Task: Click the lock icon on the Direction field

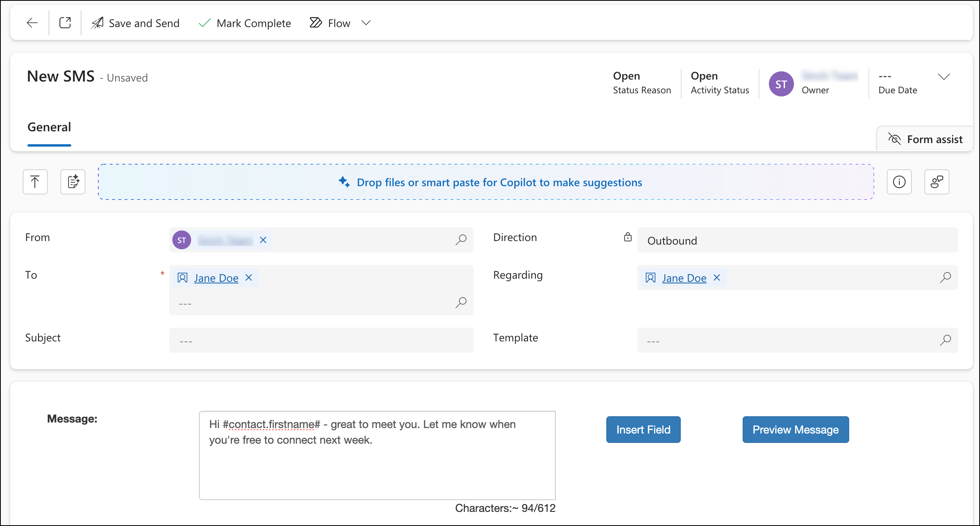Action: (628, 237)
